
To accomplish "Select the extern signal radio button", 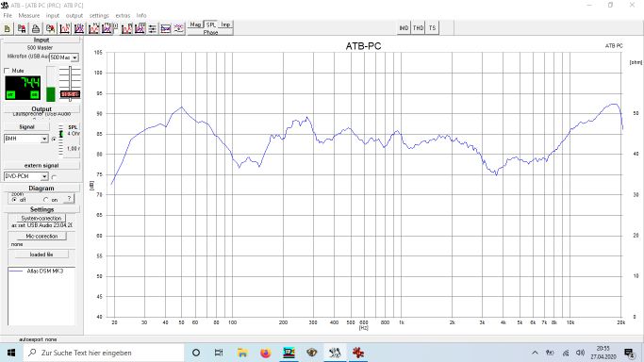I will pos(54,176).
